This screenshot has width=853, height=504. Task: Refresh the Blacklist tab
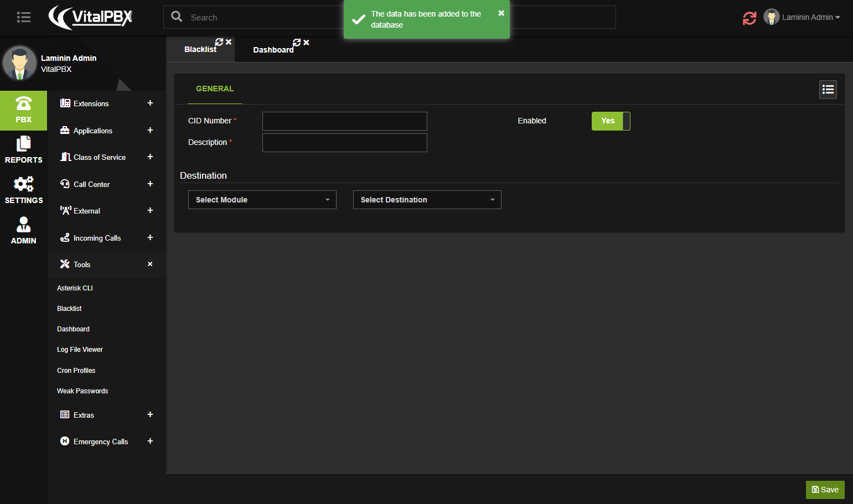[x=219, y=42]
